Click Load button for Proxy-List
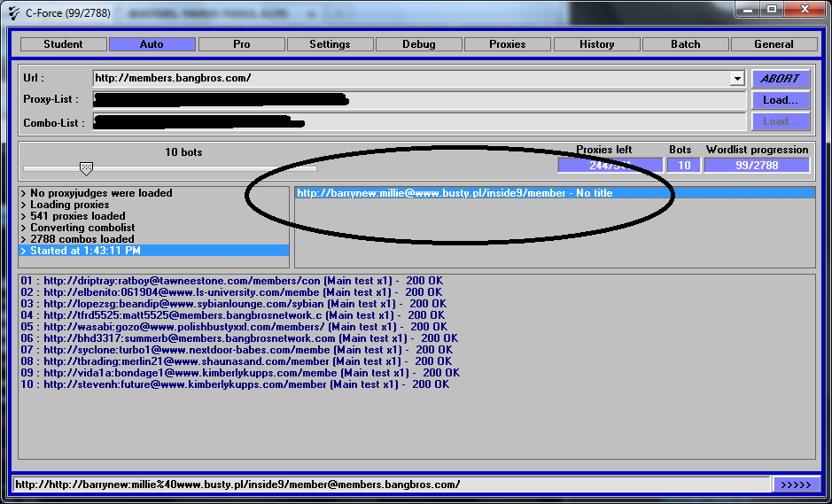The width and height of the screenshot is (832, 504). (x=781, y=100)
